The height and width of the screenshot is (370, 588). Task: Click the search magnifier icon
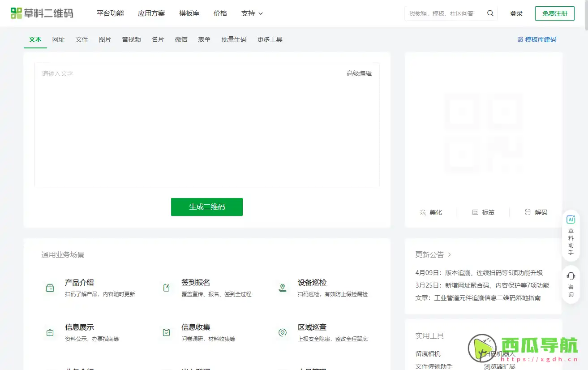pos(490,13)
